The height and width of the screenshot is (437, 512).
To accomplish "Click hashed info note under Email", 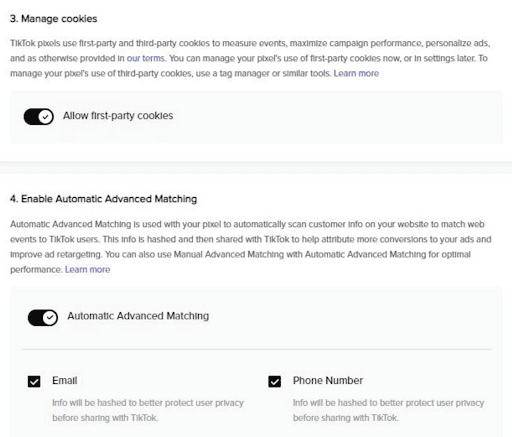I will point(148,410).
